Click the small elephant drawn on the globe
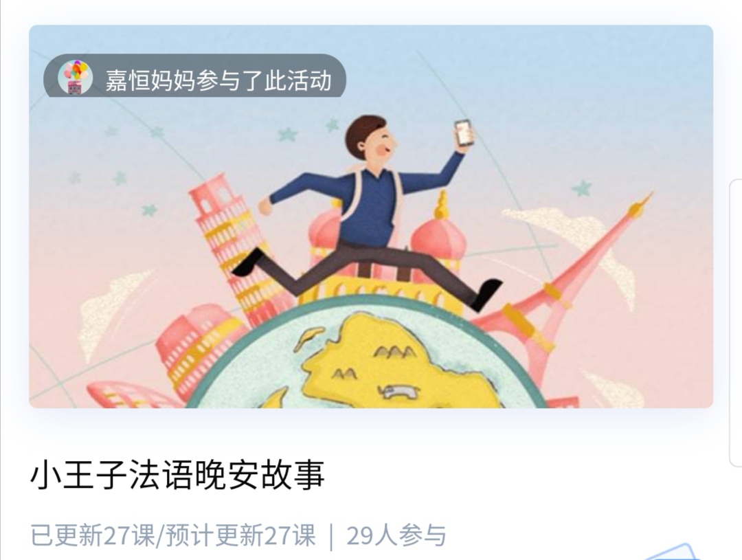Viewport: 742px width, 560px height. click(x=398, y=391)
